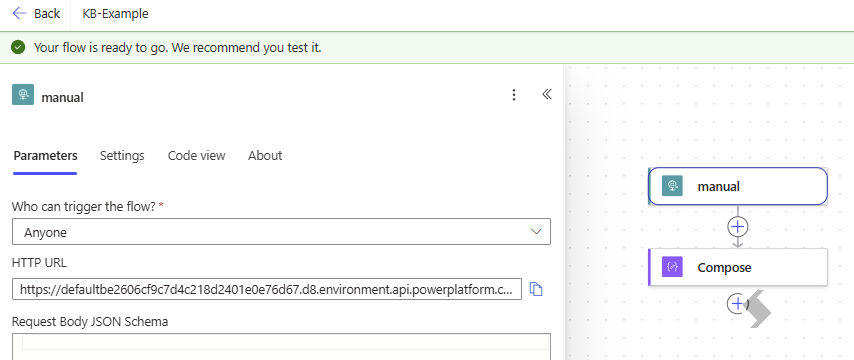Collapse the panel with double chevron
854x360 pixels.
(547, 95)
